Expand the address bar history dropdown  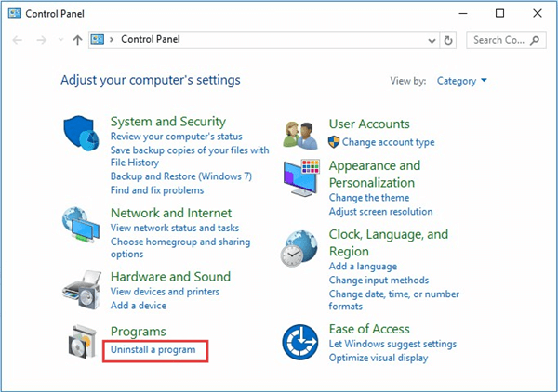tap(432, 41)
